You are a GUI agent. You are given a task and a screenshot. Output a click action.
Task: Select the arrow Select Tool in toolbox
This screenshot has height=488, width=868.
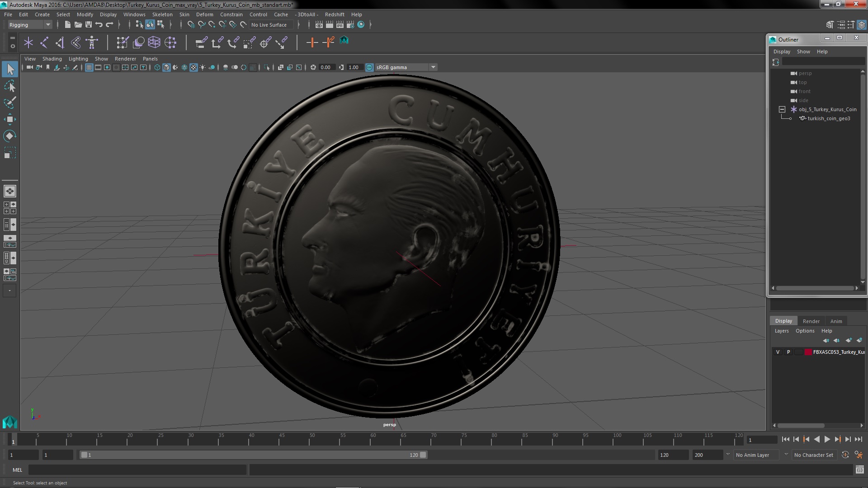tap(10, 69)
